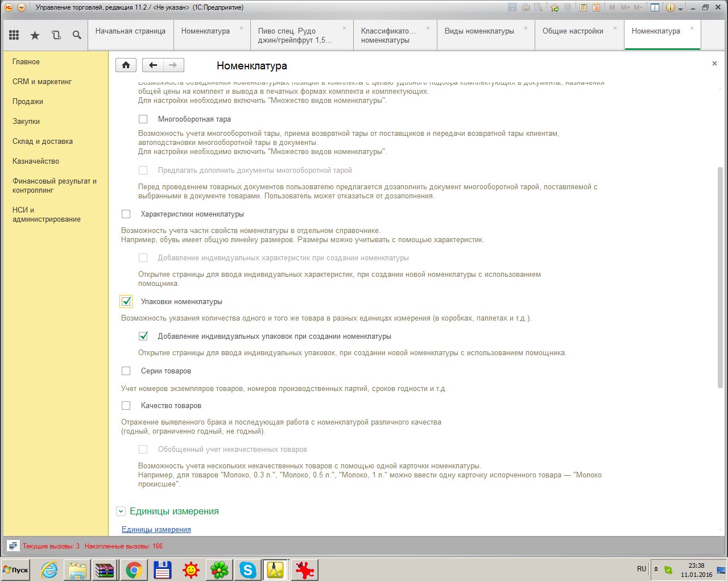
Task: Open the information help icon
Action: tap(671, 7)
